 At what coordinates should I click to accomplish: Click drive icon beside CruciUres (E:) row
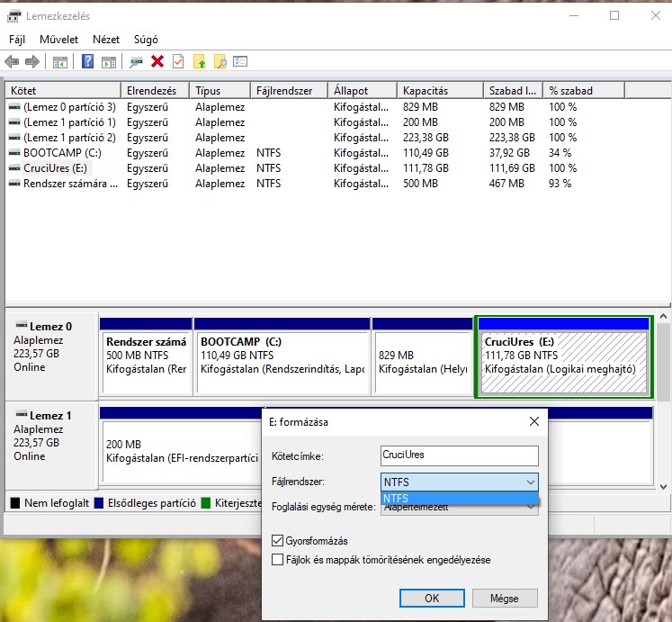(14, 168)
